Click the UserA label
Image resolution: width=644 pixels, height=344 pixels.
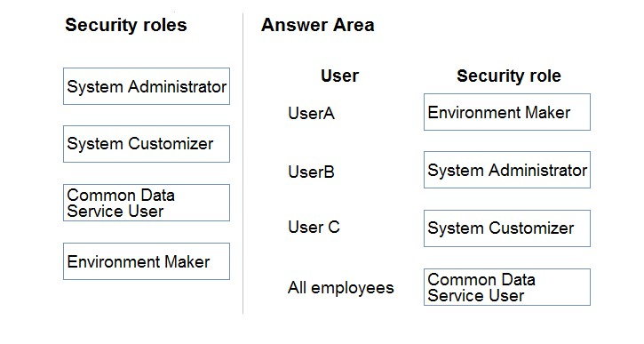(311, 114)
